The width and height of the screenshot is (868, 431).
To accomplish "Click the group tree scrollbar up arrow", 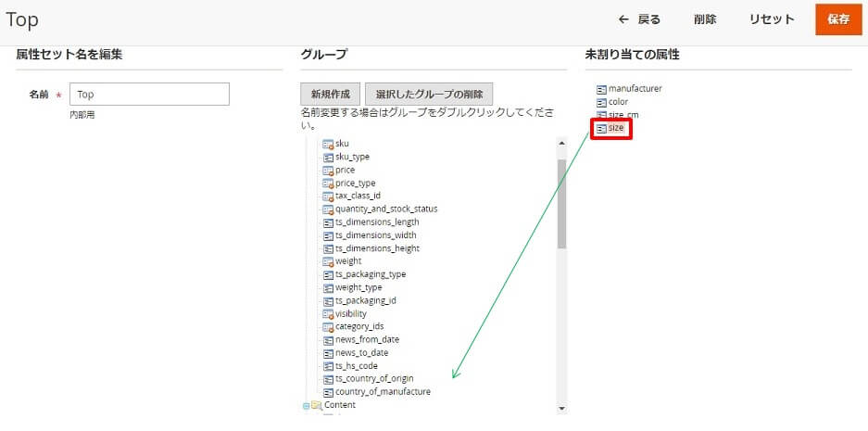I will (562, 143).
